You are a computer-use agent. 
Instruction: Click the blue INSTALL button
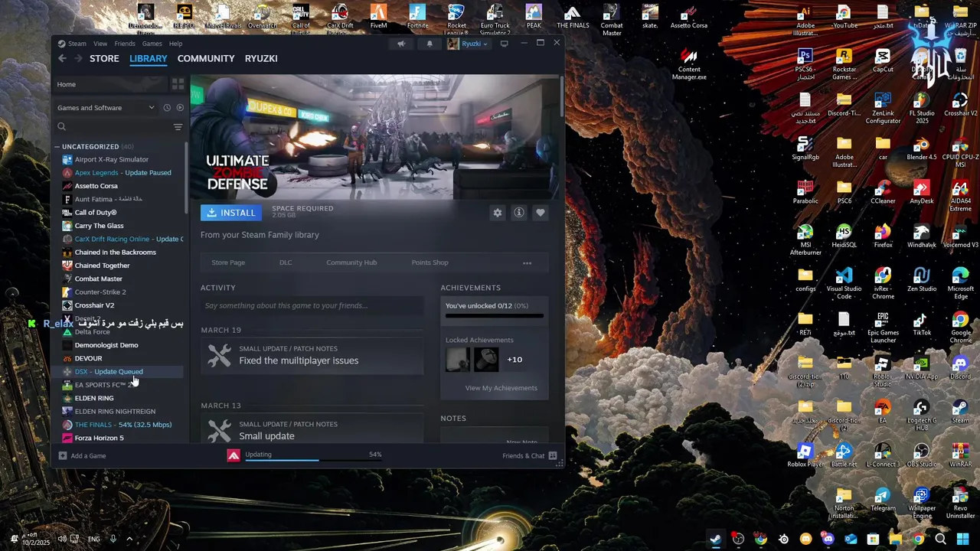pos(231,213)
